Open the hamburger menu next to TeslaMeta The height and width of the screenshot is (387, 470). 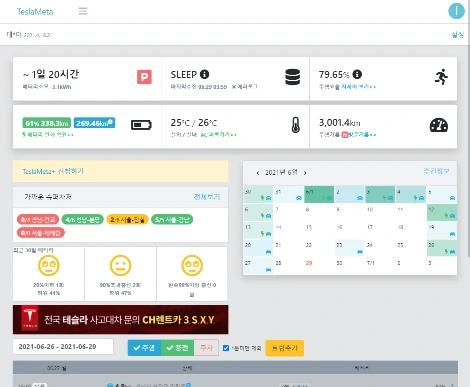(83, 11)
